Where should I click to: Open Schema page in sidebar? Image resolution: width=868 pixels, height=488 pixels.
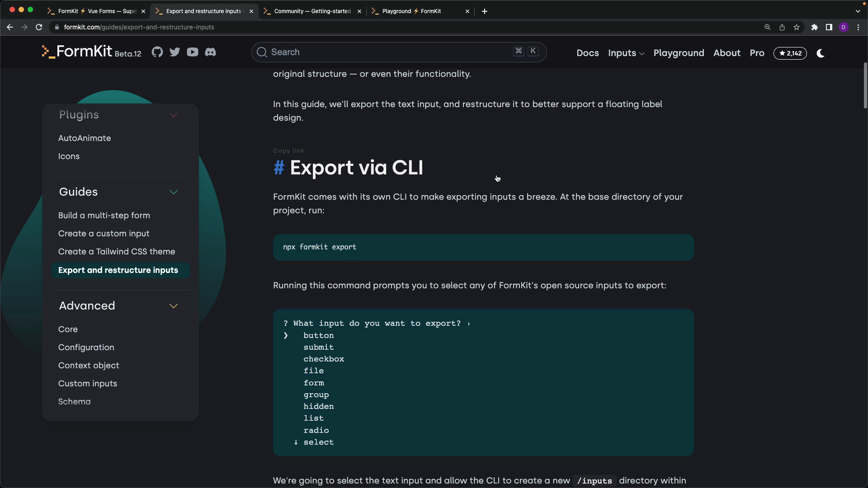pos(74,402)
